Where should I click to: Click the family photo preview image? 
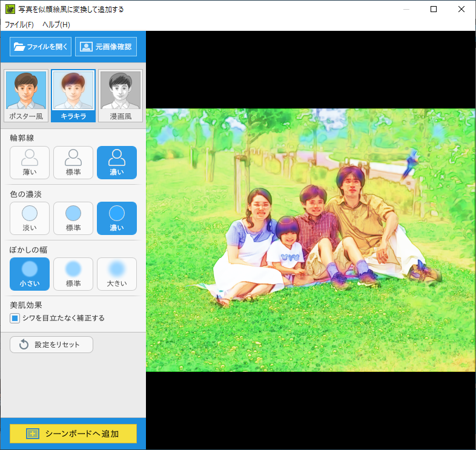[311, 240]
